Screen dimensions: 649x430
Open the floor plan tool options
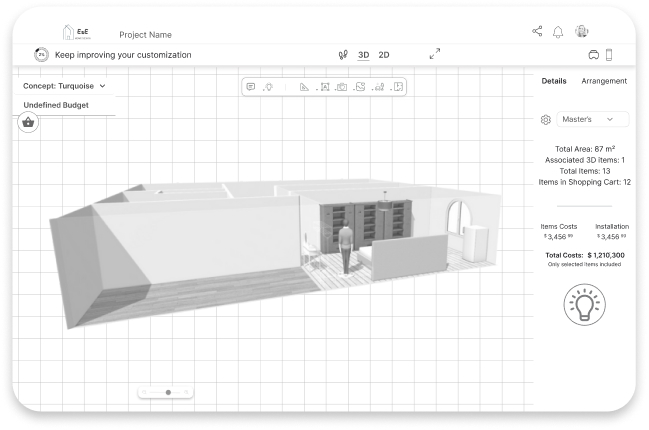pyautogui.click(x=398, y=87)
